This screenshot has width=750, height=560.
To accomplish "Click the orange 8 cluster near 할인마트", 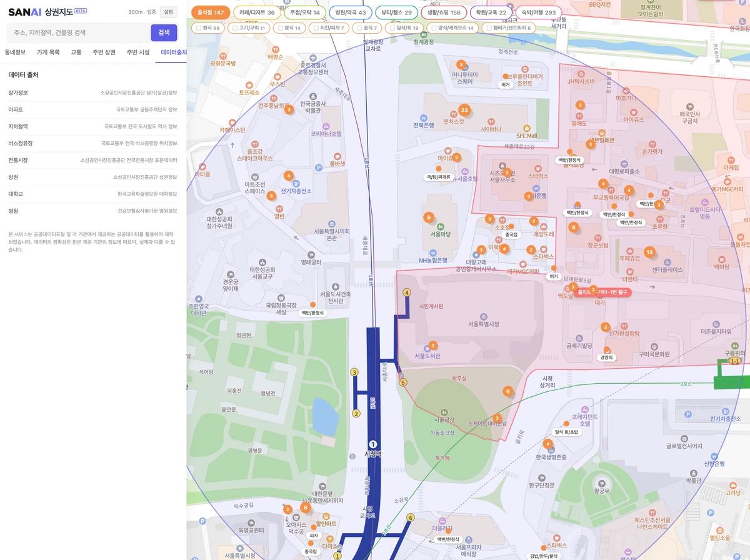I will (305, 507).
